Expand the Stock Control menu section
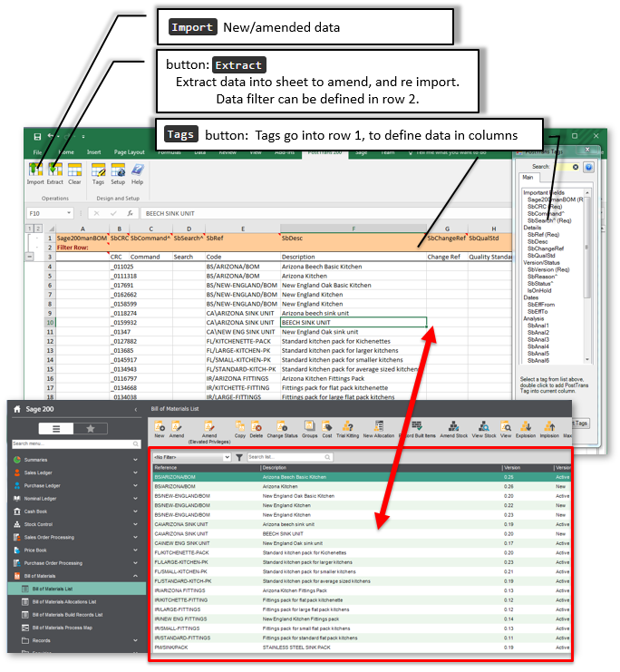 coord(135,524)
